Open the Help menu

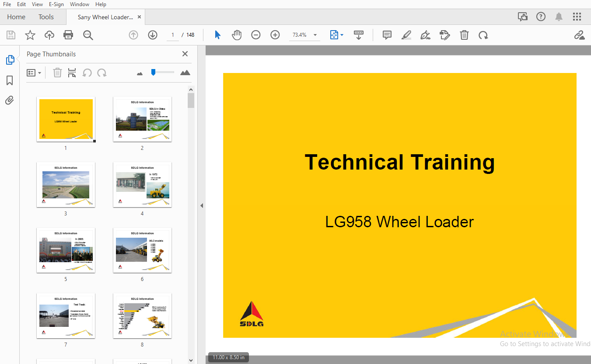(101, 4)
